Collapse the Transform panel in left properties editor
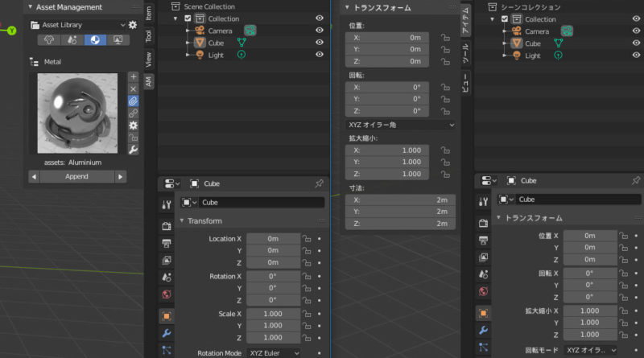Viewport: 644px width, 358px height. tap(182, 221)
